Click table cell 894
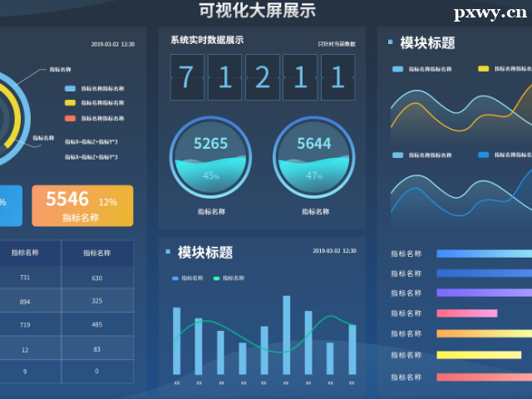This screenshot has height=399, width=532. (x=25, y=302)
